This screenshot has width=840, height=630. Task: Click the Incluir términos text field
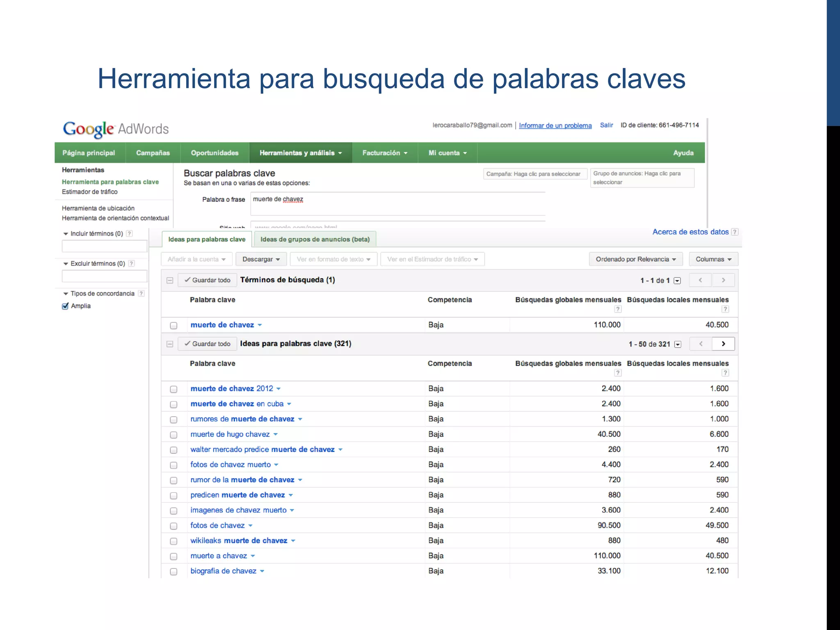click(x=105, y=246)
